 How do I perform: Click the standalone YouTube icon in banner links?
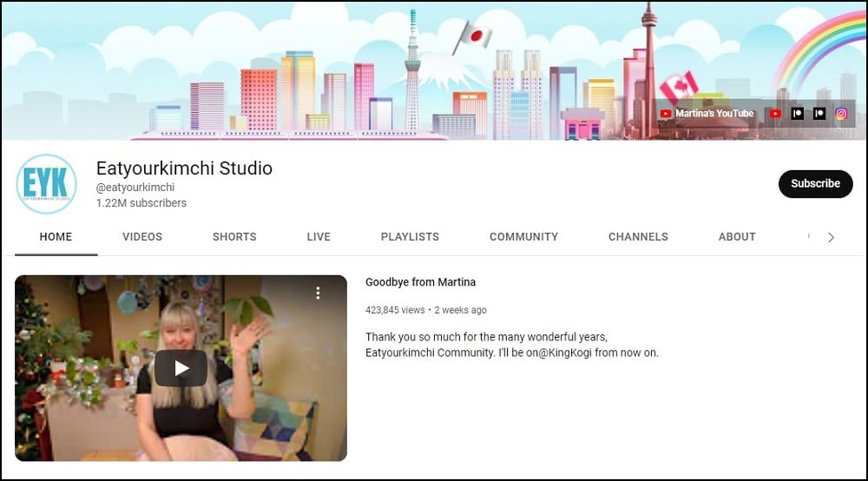[775, 114]
